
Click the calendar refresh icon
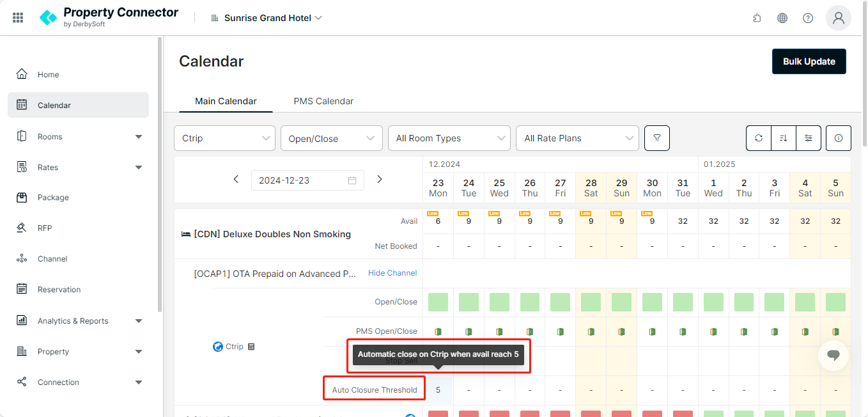(759, 138)
